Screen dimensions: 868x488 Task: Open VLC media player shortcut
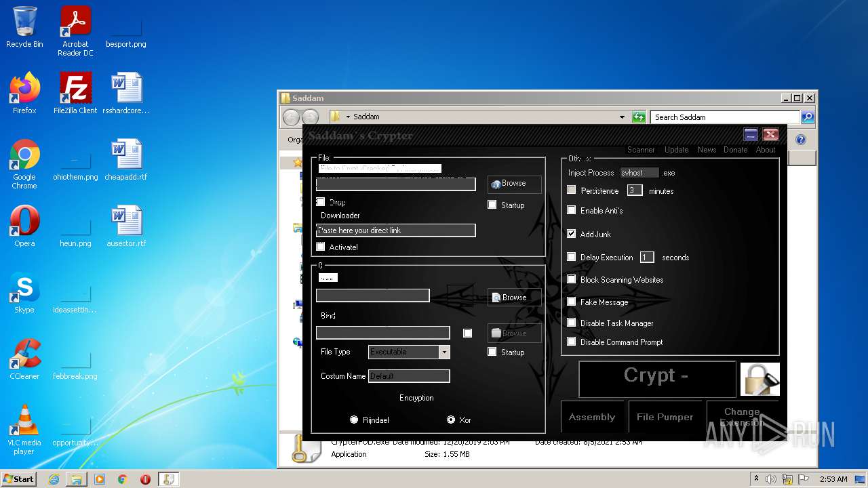24,430
